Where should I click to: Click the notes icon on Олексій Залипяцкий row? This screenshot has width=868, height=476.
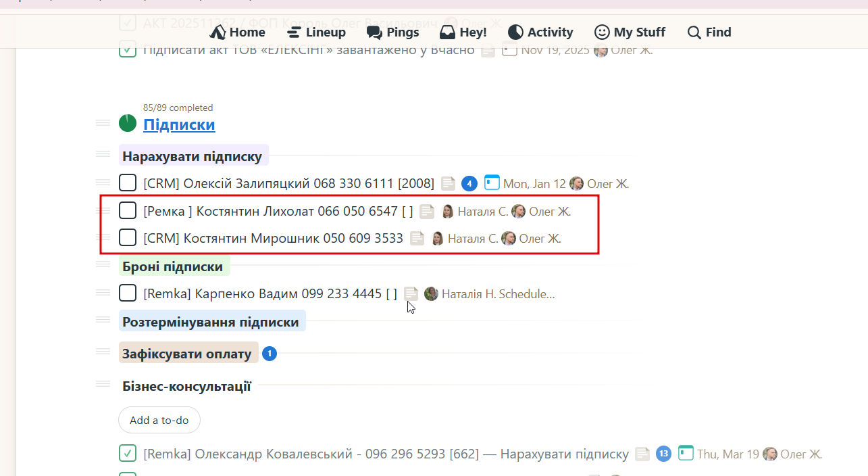(448, 183)
